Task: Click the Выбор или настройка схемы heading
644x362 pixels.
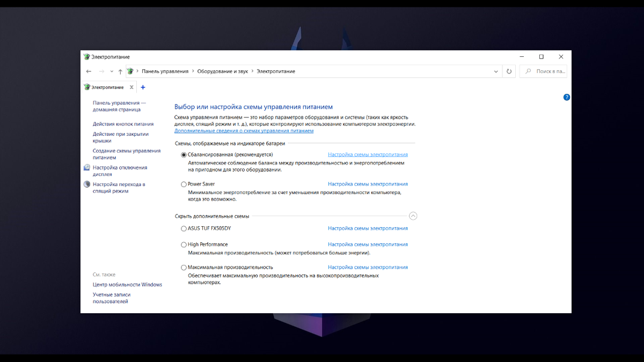Action: point(253,107)
